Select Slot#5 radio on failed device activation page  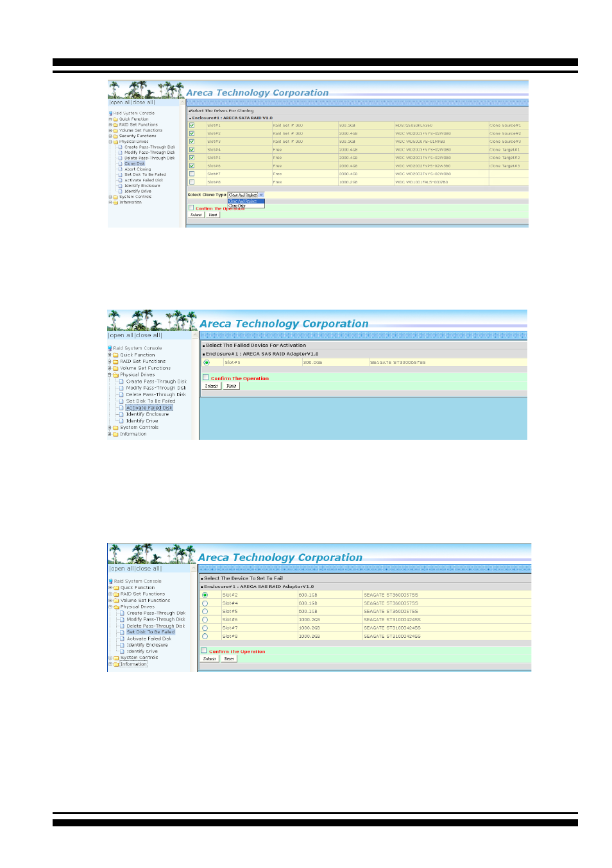pos(207,363)
